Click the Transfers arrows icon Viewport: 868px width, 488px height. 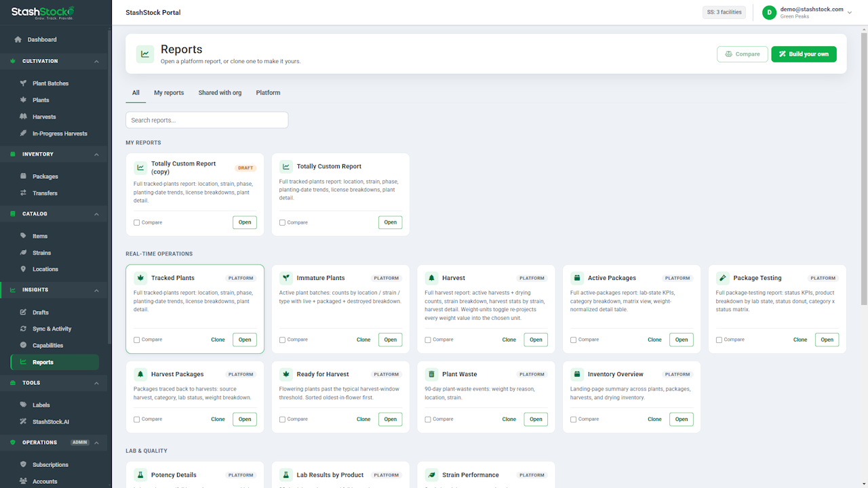tap(24, 193)
